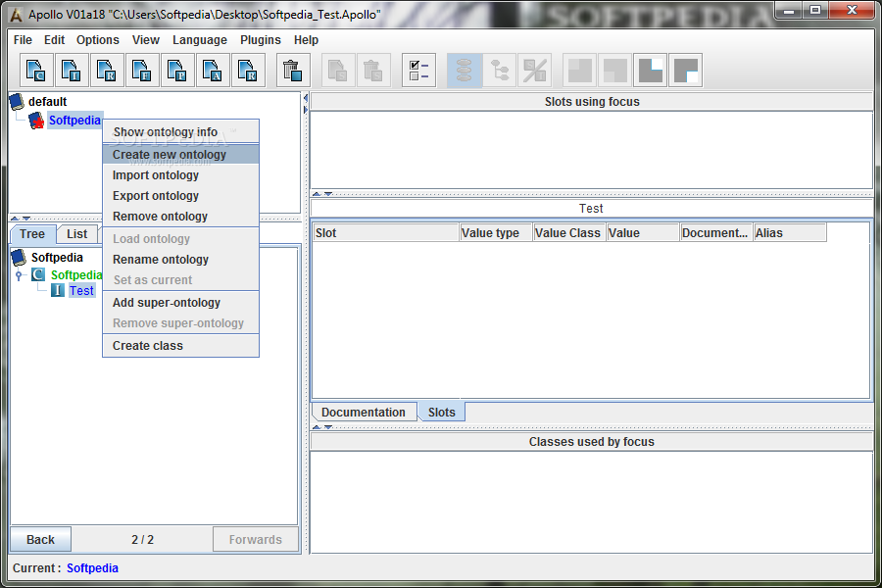
Task: Pick 'Remove ontology' from context menu
Action: pos(180,217)
